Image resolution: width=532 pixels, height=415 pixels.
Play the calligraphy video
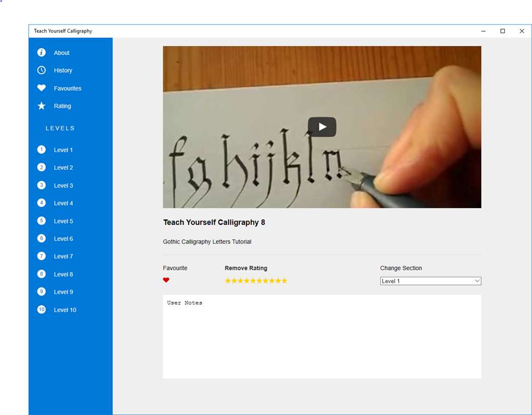322,127
